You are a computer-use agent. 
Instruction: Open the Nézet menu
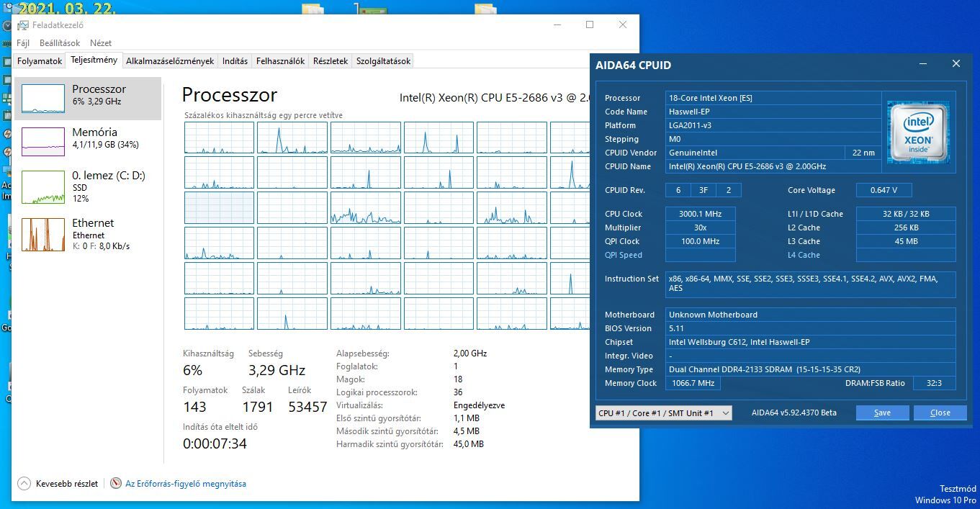(101, 43)
